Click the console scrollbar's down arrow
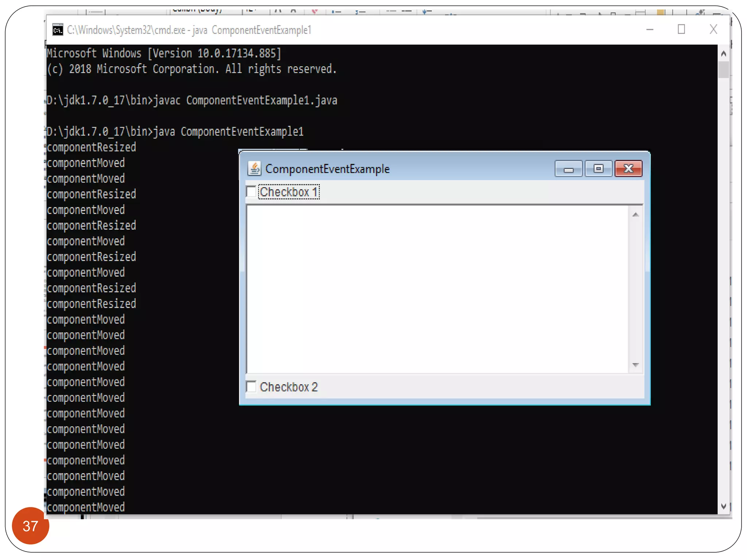The width and height of the screenshot is (747, 560). 724,506
